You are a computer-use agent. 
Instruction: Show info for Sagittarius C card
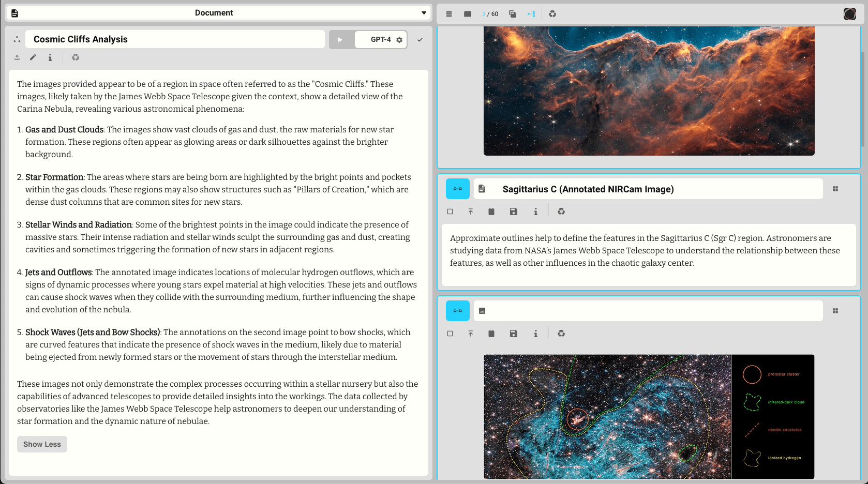click(x=536, y=211)
